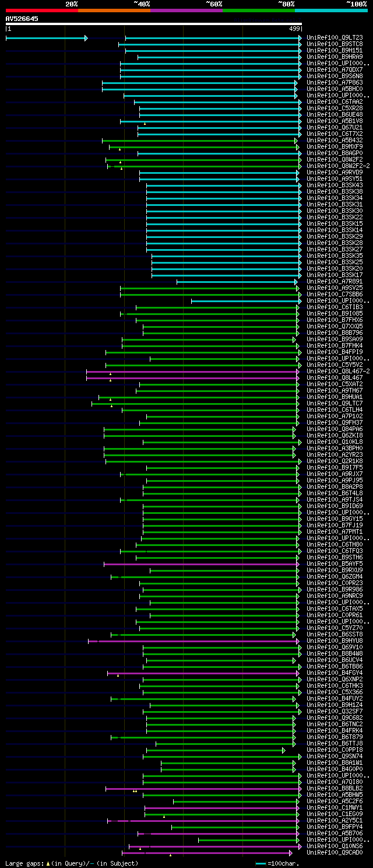The width and height of the screenshot is (373, 868).
Task: Select UniRef100_A2YR23 hit name
Action: tap(335, 455)
